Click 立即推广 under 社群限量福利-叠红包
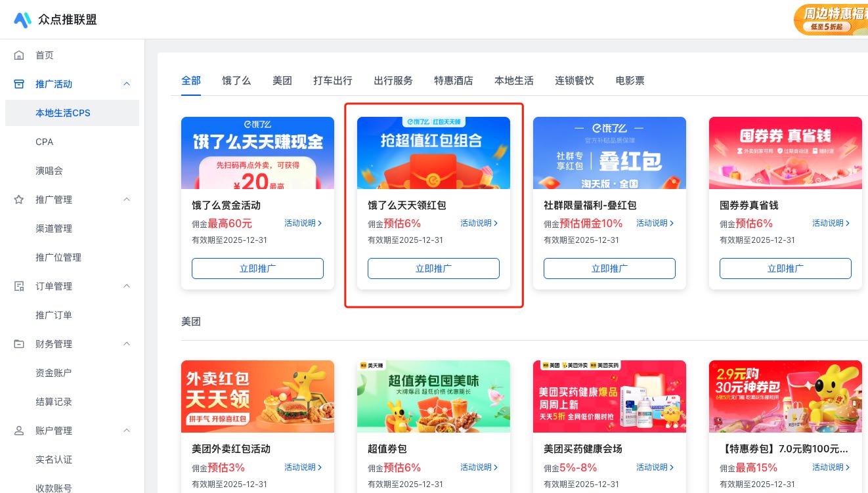Viewport: 868px width, 493px height. point(609,268)
